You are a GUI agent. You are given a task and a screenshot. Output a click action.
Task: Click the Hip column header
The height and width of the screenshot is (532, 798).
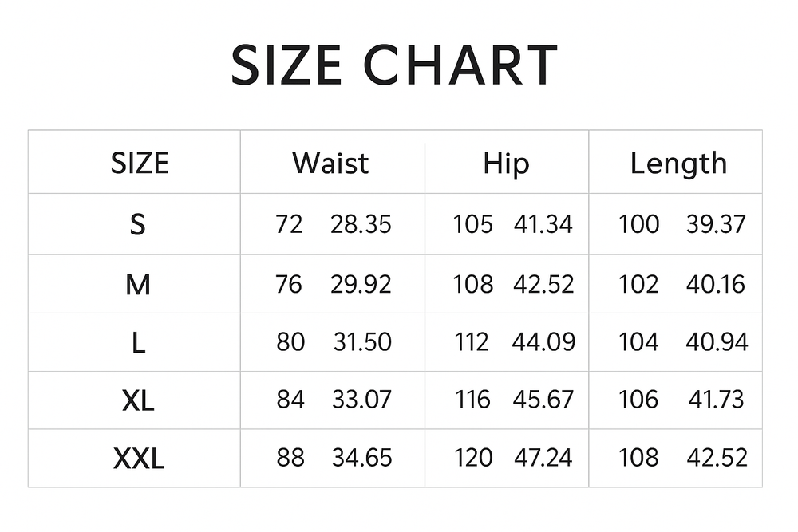(x=506, y=164)
